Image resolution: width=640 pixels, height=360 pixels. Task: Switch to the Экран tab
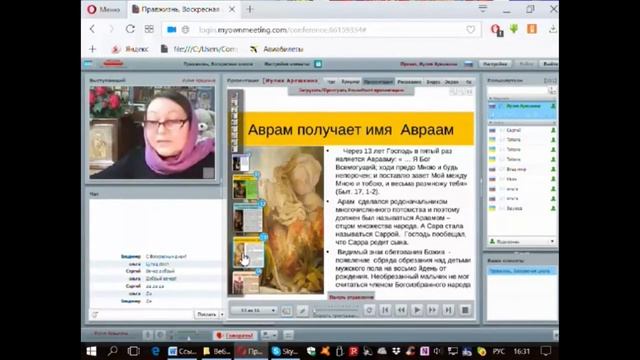451,82
